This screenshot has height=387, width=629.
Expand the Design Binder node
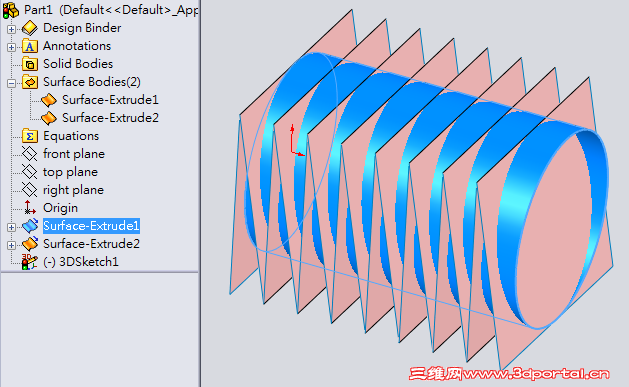click(x=11, y=29)
